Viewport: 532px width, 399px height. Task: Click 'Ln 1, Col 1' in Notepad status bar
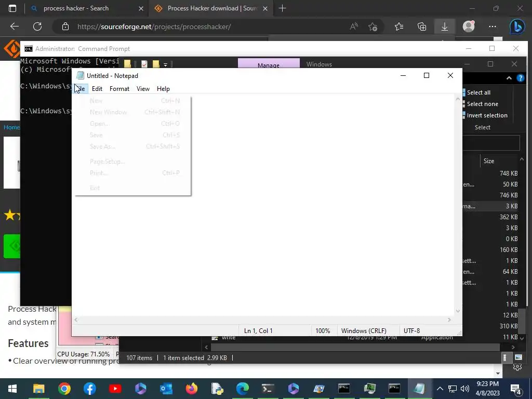tap(258, 331)
